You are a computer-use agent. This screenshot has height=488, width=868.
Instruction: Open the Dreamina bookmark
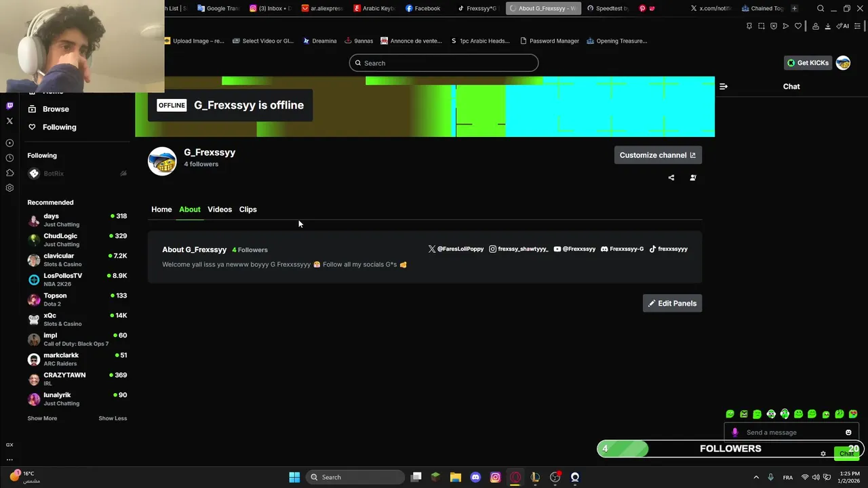(320, 41)
